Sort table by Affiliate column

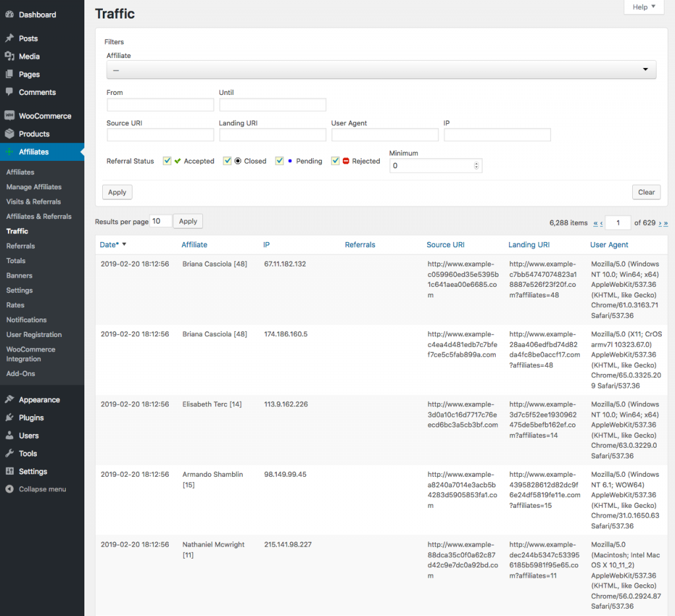coord(194,245)
